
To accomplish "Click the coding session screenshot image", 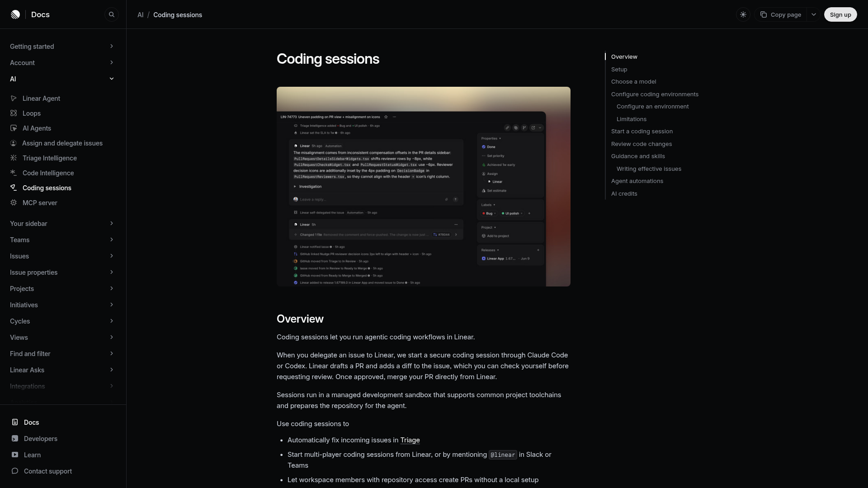I will (423, 186).
